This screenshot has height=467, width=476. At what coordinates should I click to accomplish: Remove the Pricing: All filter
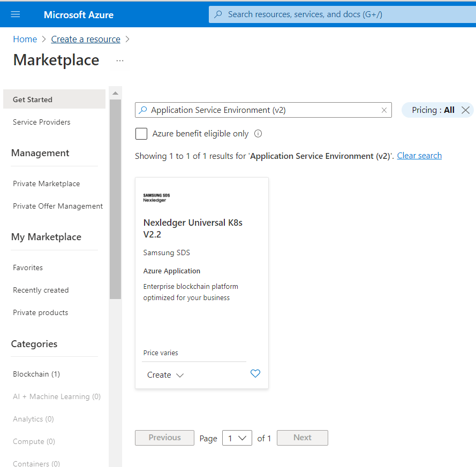tap(466, 110)
